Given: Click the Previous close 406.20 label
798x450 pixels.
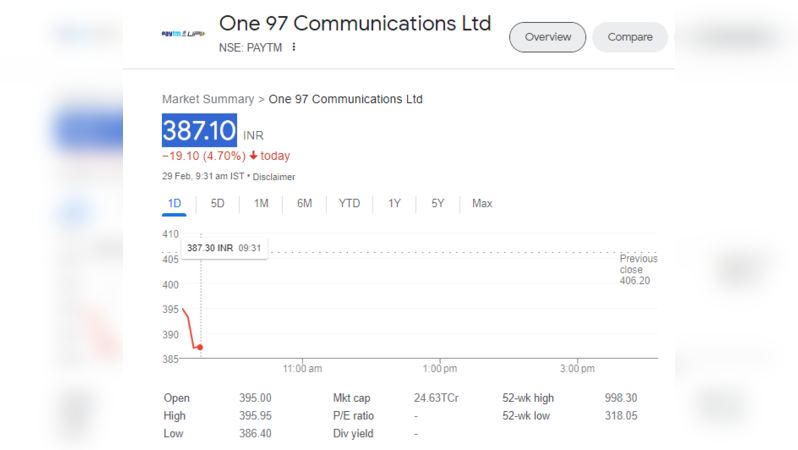Looking at the screenshot, I should (x=638, y=270).
